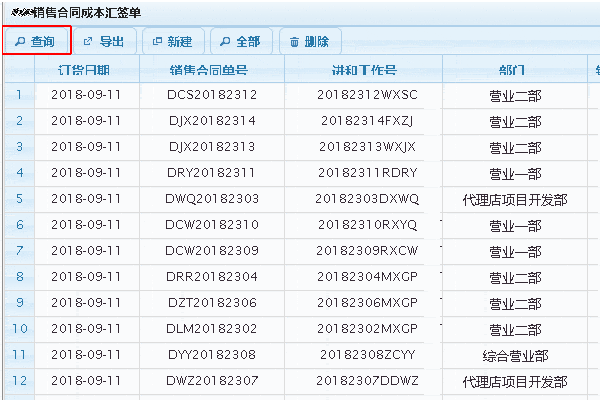Click the 导出 button text
600x400 pixels.
pyautogui.click(x=112, y=41)
